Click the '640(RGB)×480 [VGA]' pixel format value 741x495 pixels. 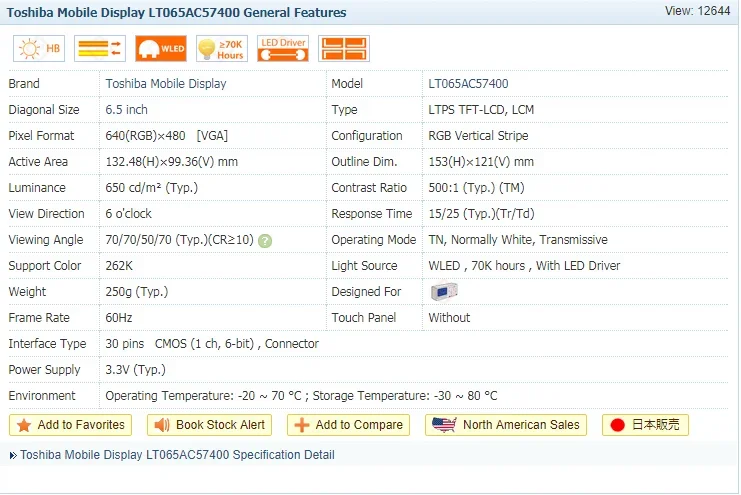167,136
